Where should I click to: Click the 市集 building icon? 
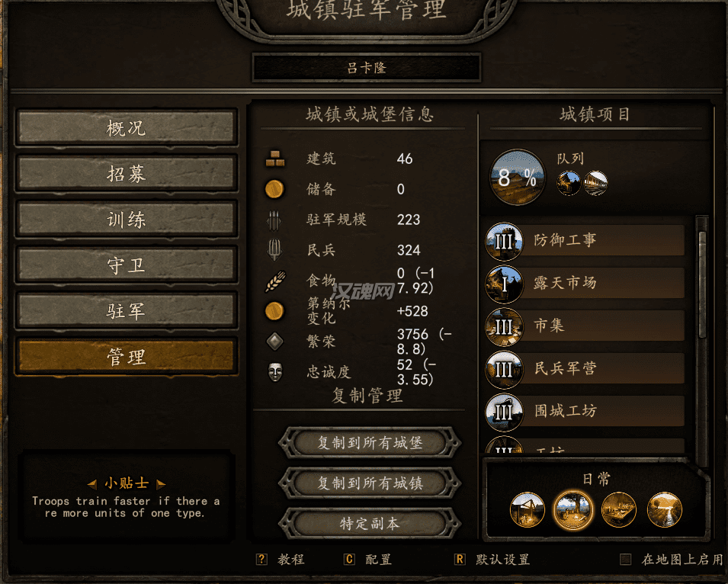(504, 327)
